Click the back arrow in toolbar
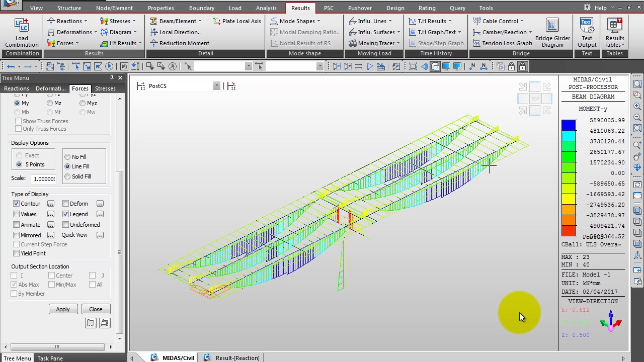This screenshot has width=644, height=362. 11,66
